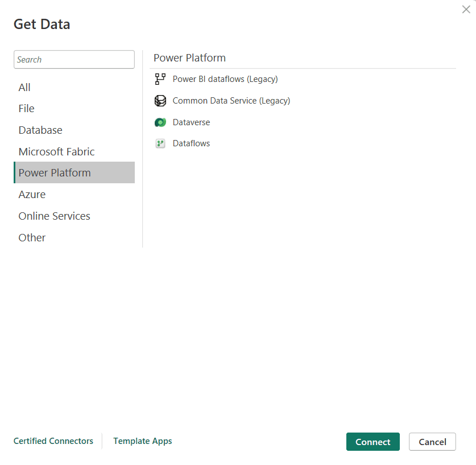Select the Microsoft Fabric category
476x465 pixels.
(x=56, y=152)
